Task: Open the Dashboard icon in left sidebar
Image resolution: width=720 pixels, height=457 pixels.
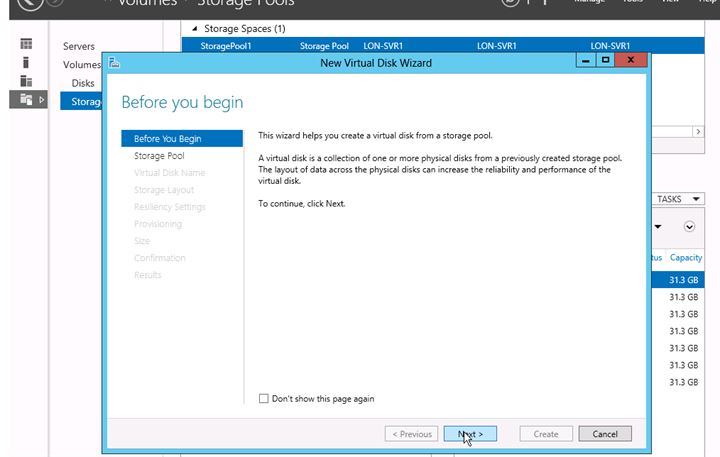Action: pos(27,45)
